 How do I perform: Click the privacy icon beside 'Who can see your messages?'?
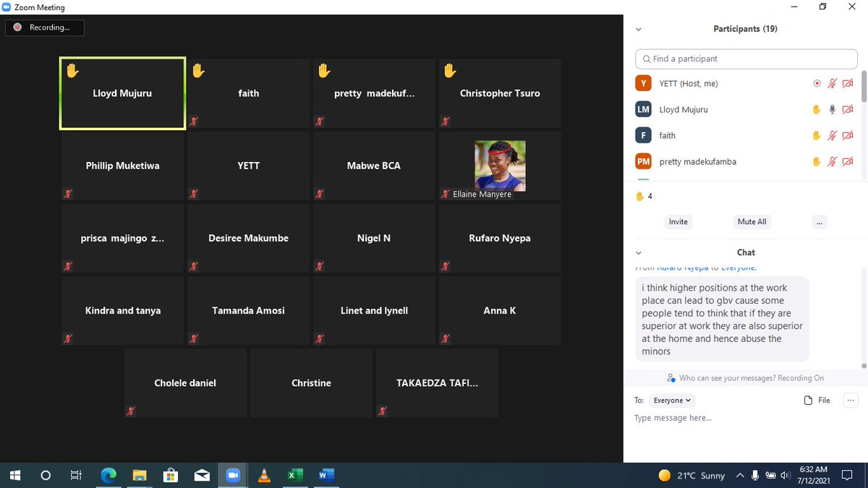click(x=672, y=378)
